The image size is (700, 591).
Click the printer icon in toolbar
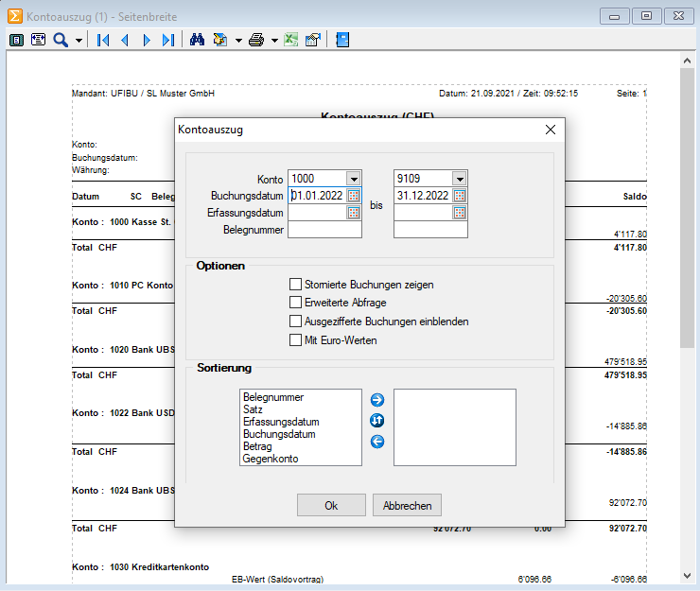tap(256, 40)
